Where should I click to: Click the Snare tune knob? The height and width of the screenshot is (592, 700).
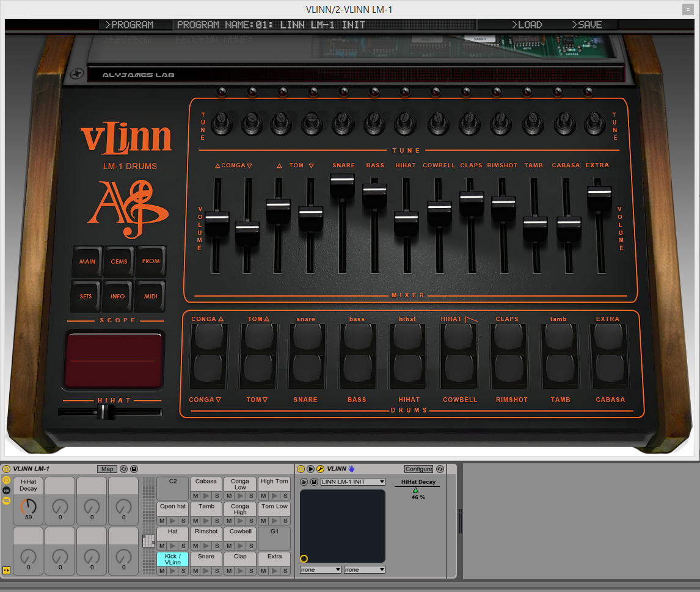click(342, 125)
